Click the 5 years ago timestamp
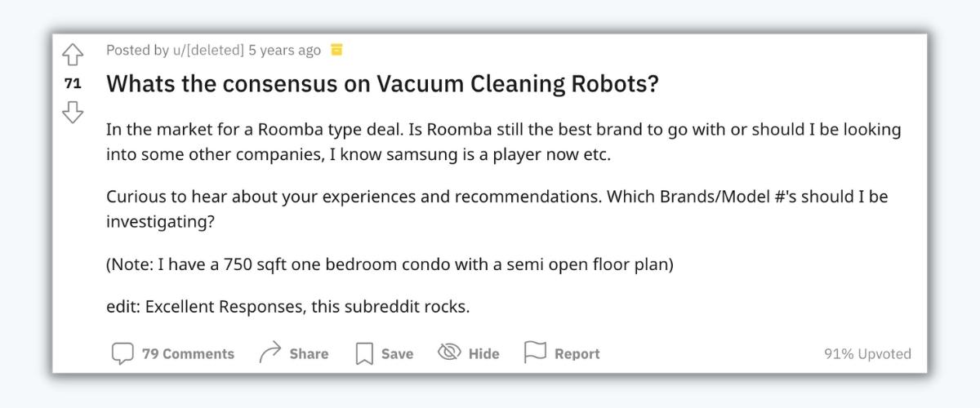Image resolution: width=980 pixels, height=408 pixels. point(284,51)
